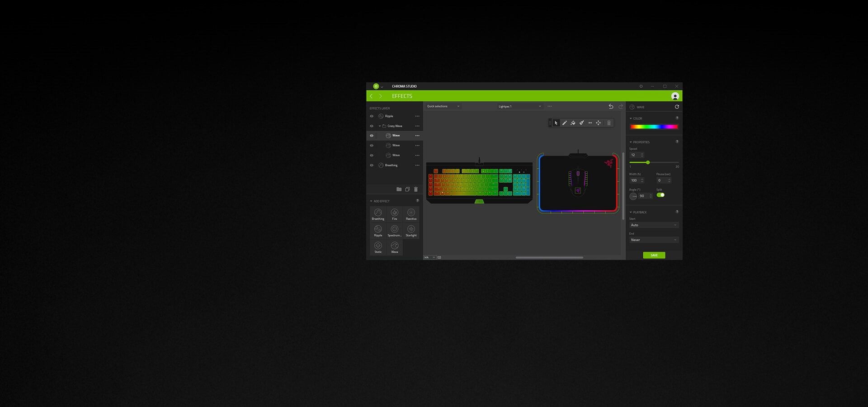Image resolution: width=868 pixels, height=407 pixels.
Task: Click the Speed slider handle
Action: pyautogui.click(x=648, y=162)
